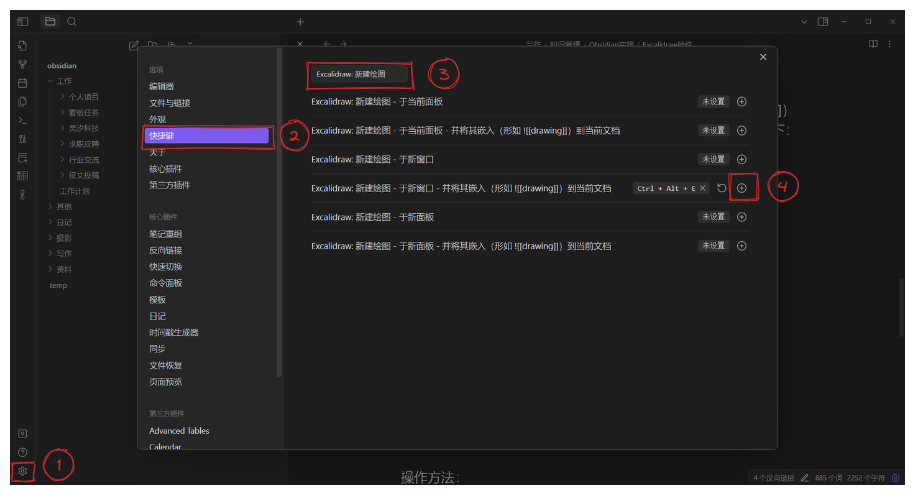Expand the 行业交流 folder
Screen dimensions: 914x495
click(62, 159)
